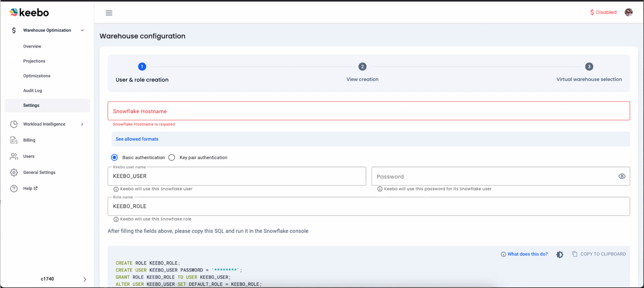The image size is (644, 288).
Task: Open Help external link
Action: coord(30,189)
